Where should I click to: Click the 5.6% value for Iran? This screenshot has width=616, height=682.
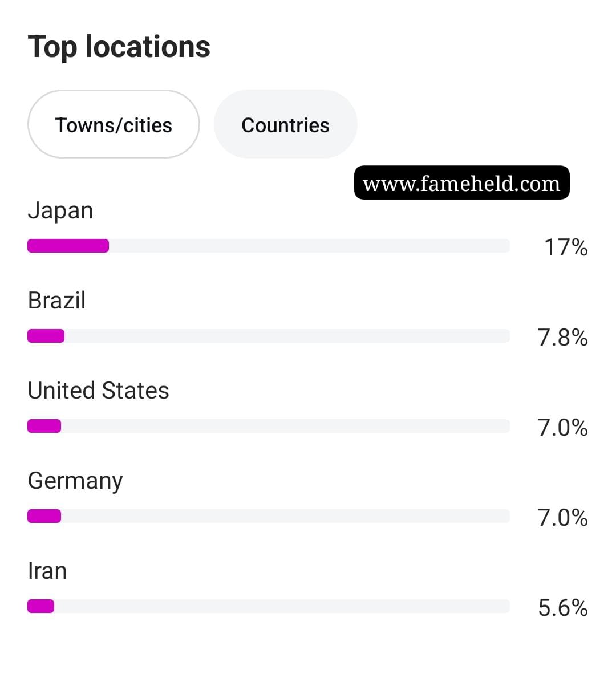tap(563, 608)
